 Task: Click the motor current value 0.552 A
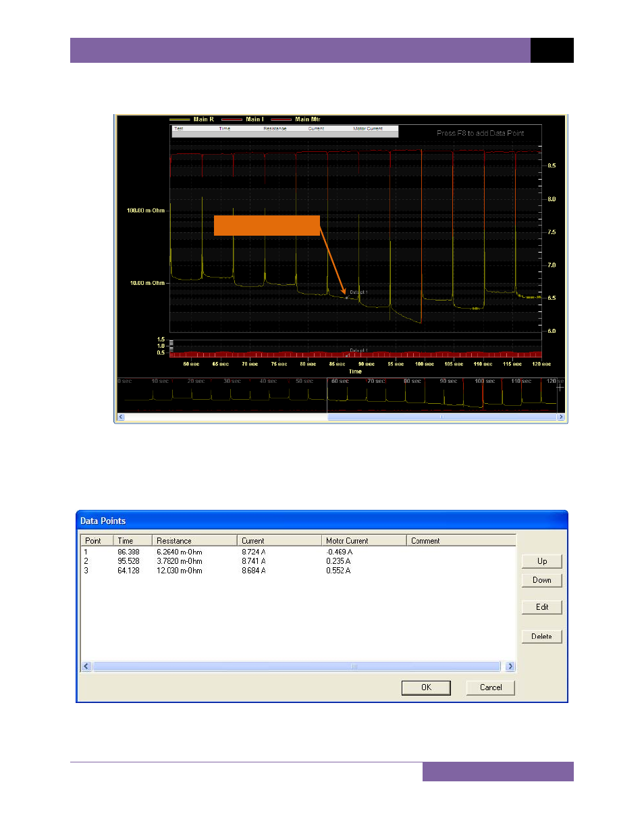338,571
